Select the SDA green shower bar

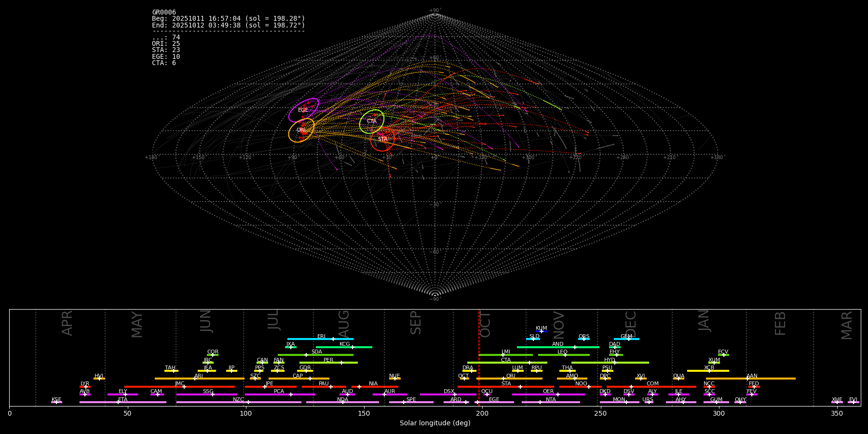(315, 355)
